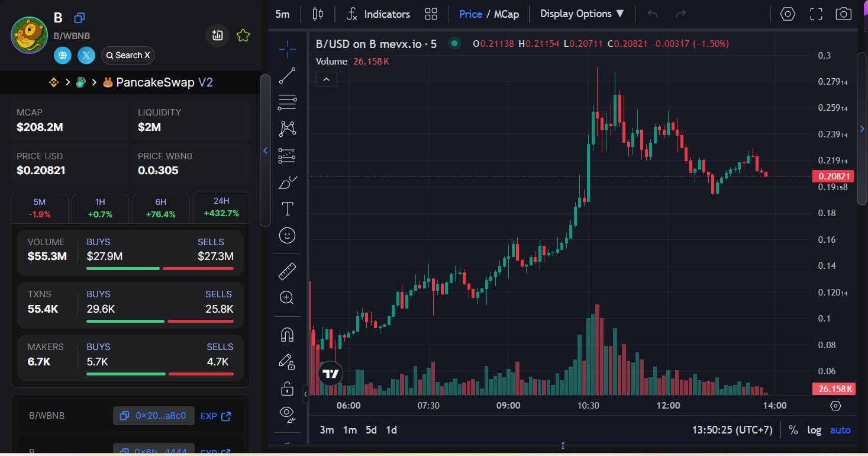
Task: Toggle stay in drawing mode pencil-lock
Action: tap(287, 361)
